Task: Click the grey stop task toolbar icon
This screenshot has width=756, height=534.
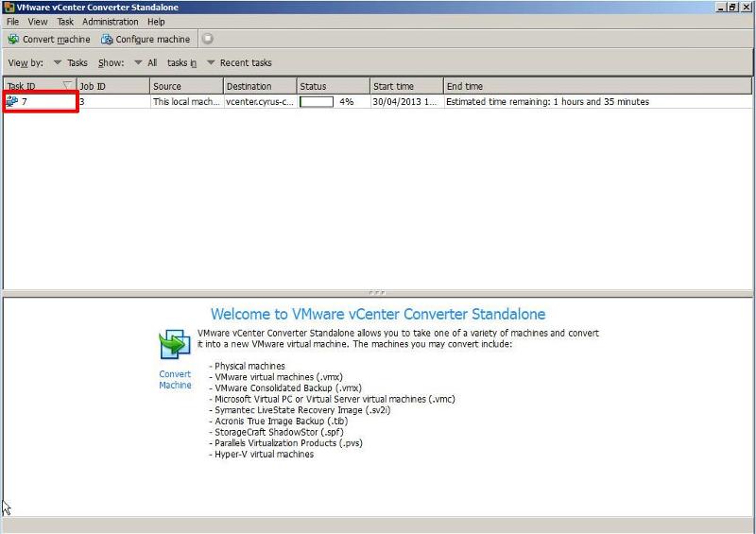Action: (207, 39)
